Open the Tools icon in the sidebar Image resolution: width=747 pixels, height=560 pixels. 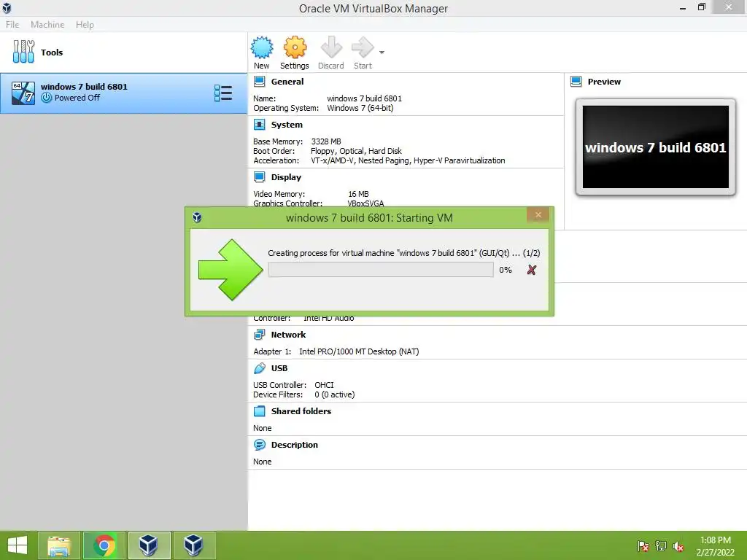point(23,52)
